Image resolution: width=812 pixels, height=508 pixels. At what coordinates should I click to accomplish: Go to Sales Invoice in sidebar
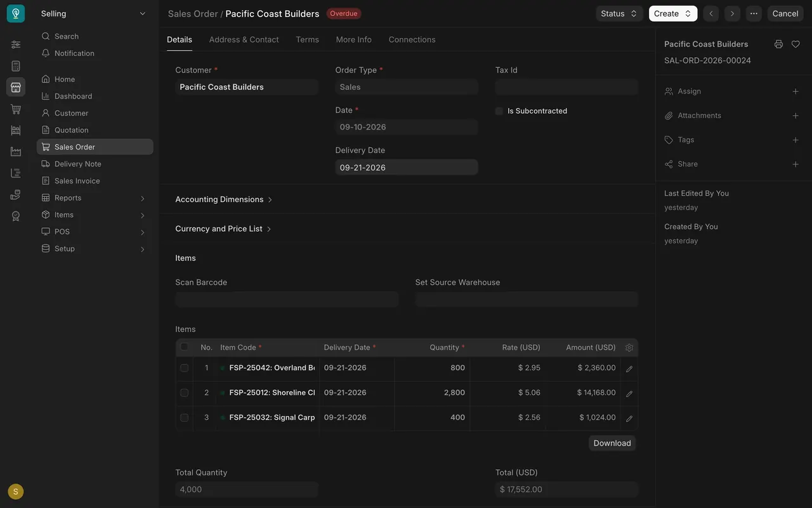95,181
